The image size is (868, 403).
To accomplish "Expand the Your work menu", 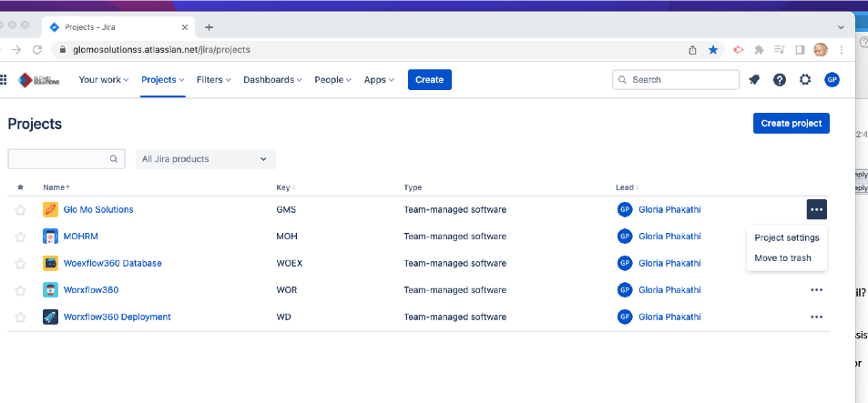I will 104,80.
